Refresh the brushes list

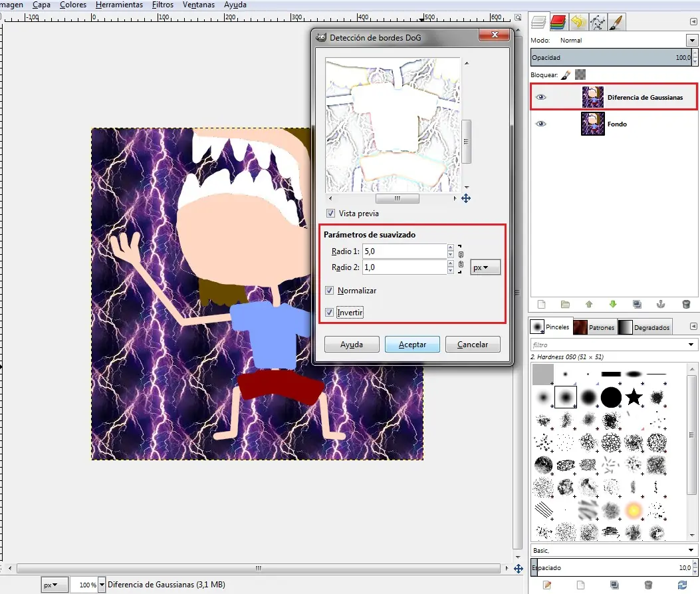tap(682, 585)
